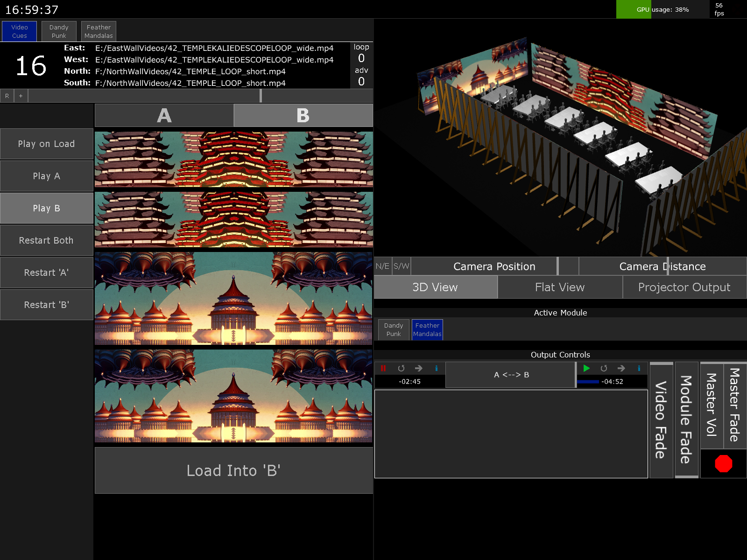Toggle Play on Load
The width and height of the screenshot is (747, 560).
pos(46,144)
